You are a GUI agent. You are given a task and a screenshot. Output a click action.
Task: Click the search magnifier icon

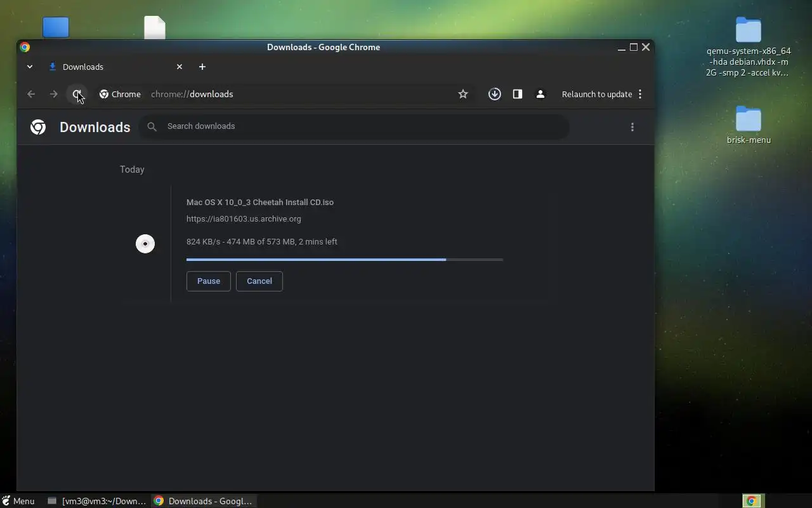(x=152, y=127)
